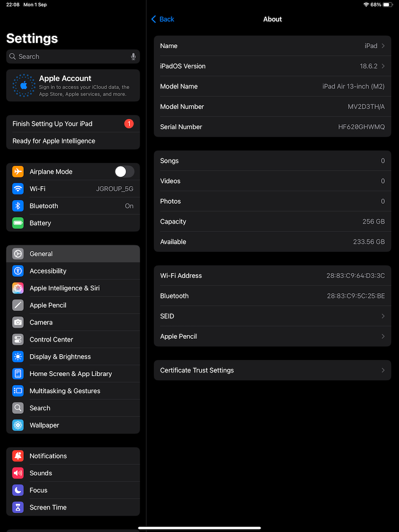
Task: Tap the Screen Time hourglass icon
Action: pyautogui.click(x=18, y=507)
